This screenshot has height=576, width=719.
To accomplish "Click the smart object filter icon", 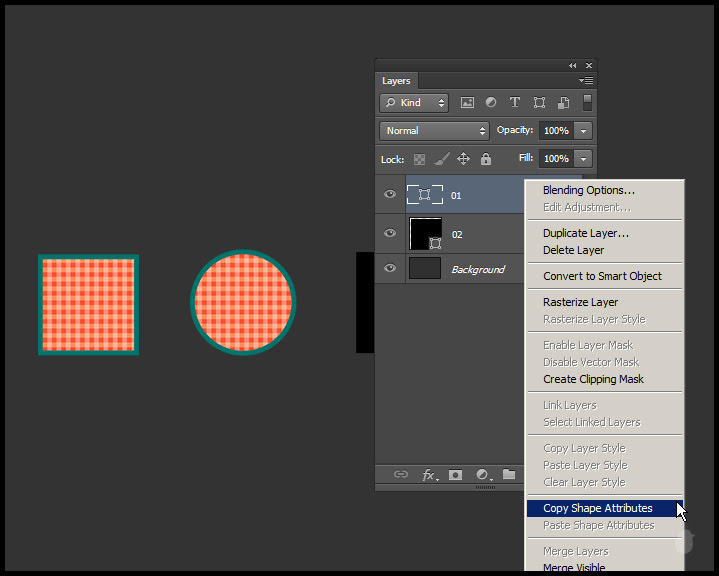I will [563, 103].
